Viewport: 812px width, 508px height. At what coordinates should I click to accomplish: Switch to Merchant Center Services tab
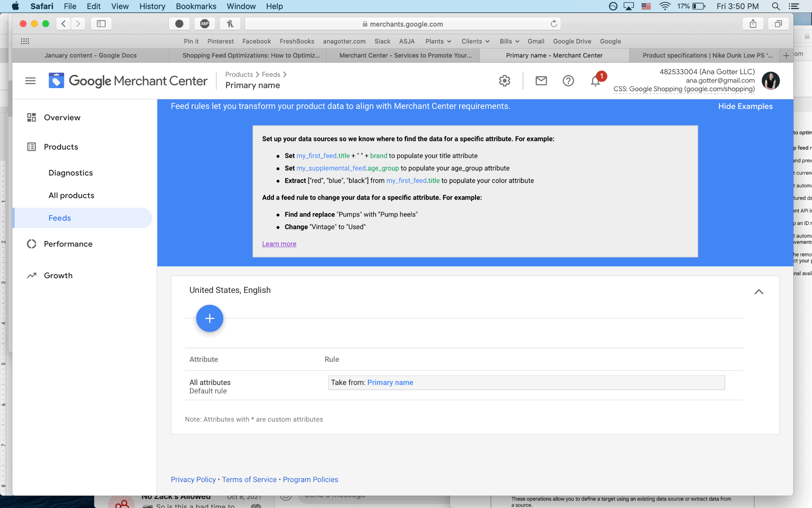[406, 56]
